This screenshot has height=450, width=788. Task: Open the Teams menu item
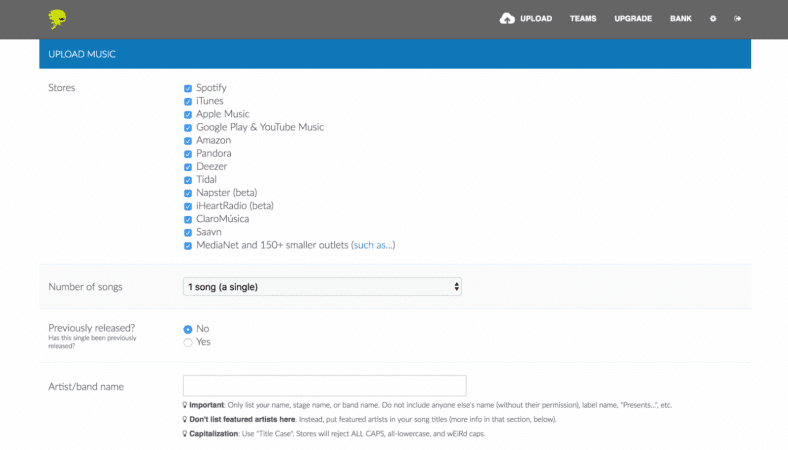(583, 19)
